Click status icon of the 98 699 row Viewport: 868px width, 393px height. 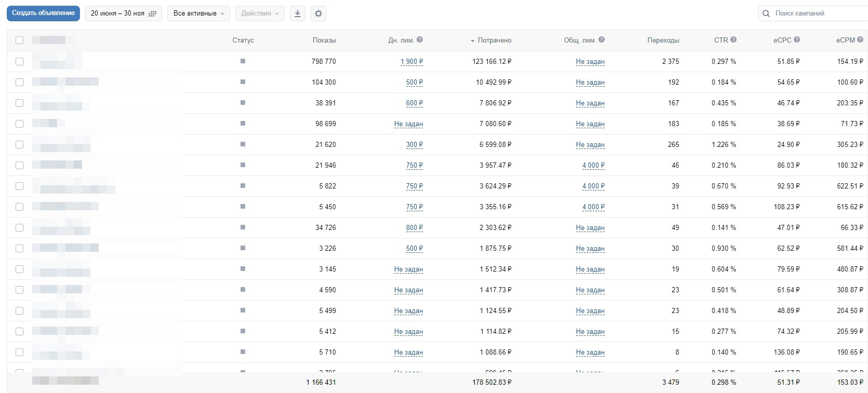(243, 124)
